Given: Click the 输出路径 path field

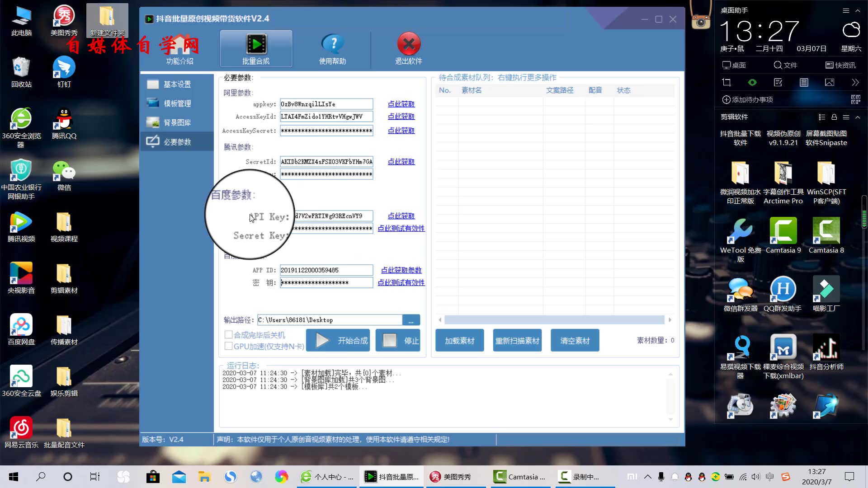Looking at the screenshot, I should 330,320.
